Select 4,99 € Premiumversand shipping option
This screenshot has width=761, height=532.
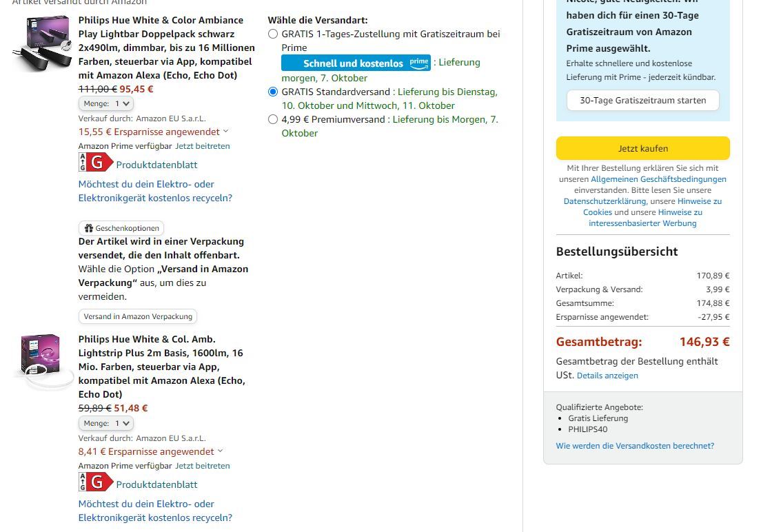273,119
